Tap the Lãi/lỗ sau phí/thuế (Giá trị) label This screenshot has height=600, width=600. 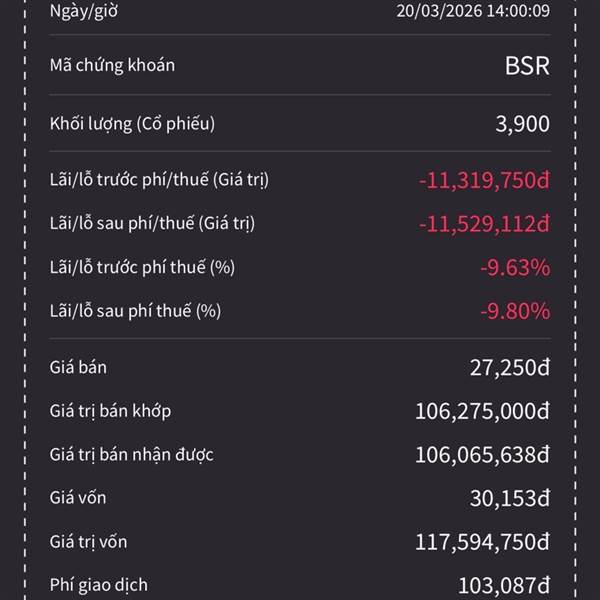[152, 223]
